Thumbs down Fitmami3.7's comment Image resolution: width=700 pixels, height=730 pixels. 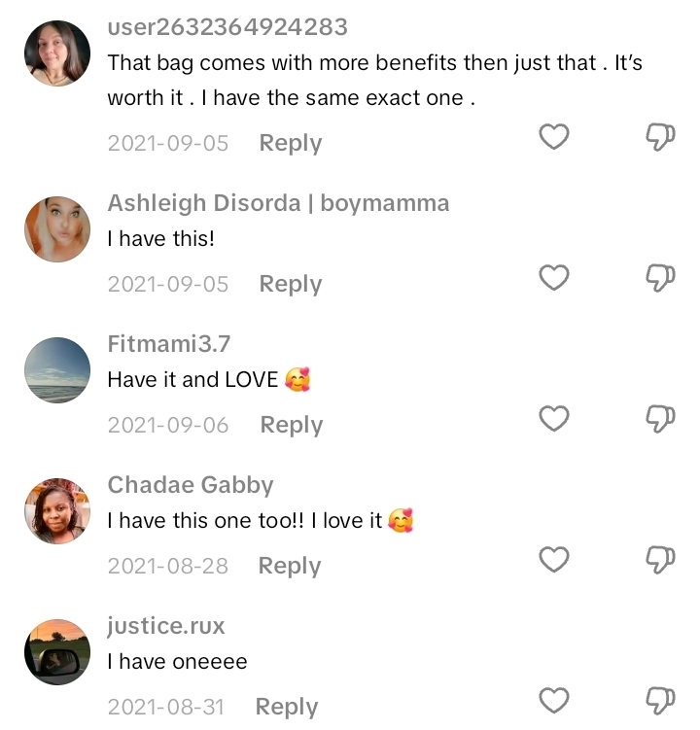click(660, 419)
